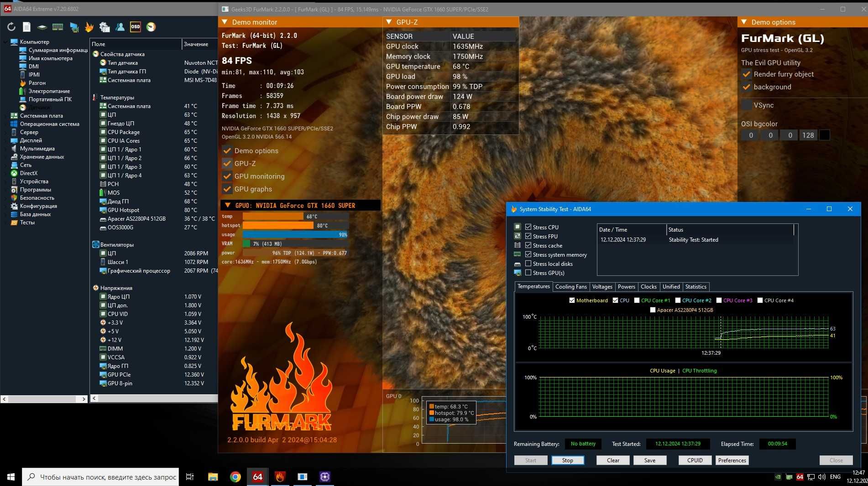The image size is (868, 486).
Task: Collapse GPU0 NVIDIA GeForce GTX 1660 SUPER section
Action: (227, 206)
